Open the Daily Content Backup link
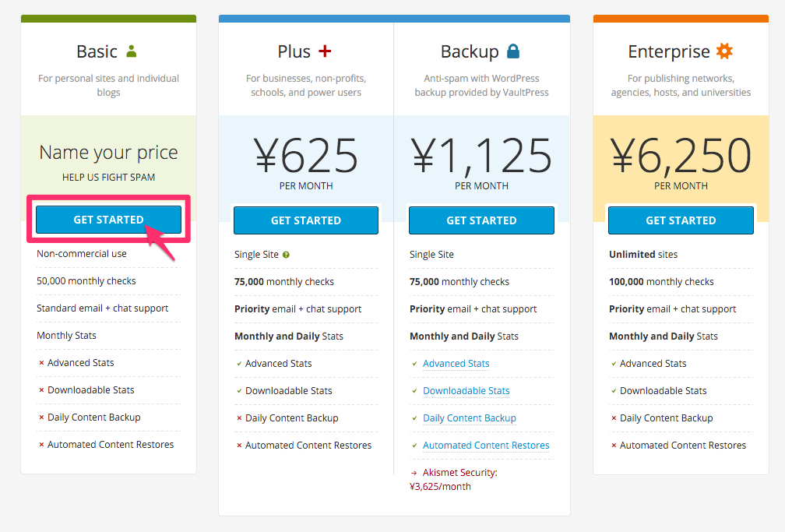The width and height of the screenshot is (785, 532). click(x=470, y=418)
